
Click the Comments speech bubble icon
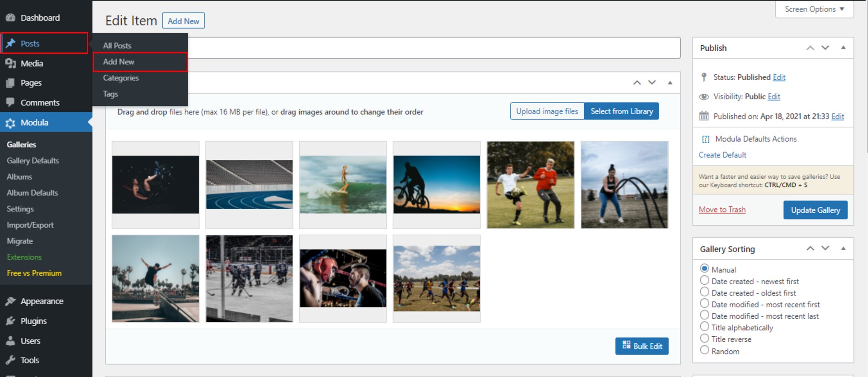(x=10, y=102)
